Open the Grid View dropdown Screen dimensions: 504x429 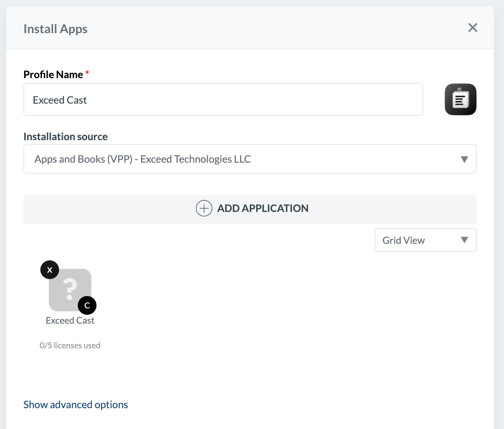pyautogui.click(x=425, y=240)
